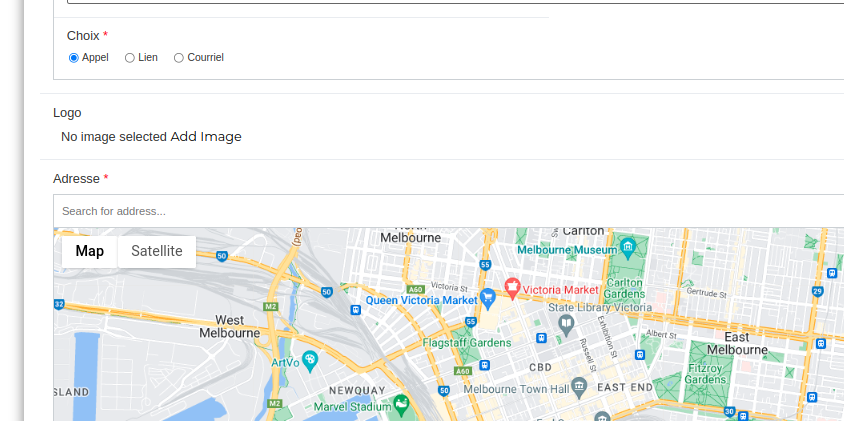The height and width of the screenshot is (421, 844).
Task: Click the Victoria Market red pin
Action: pos(512,289)
